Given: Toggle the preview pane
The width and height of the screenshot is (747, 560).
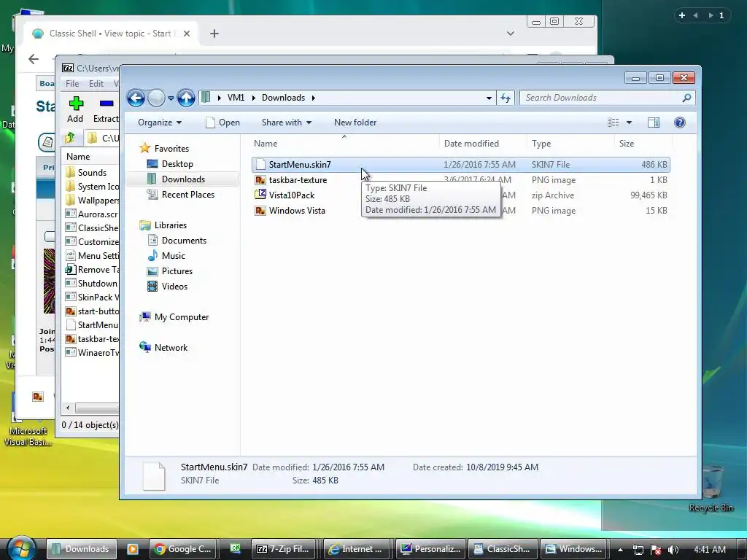Looking at the screenshot, I should (x=654, y=122).
